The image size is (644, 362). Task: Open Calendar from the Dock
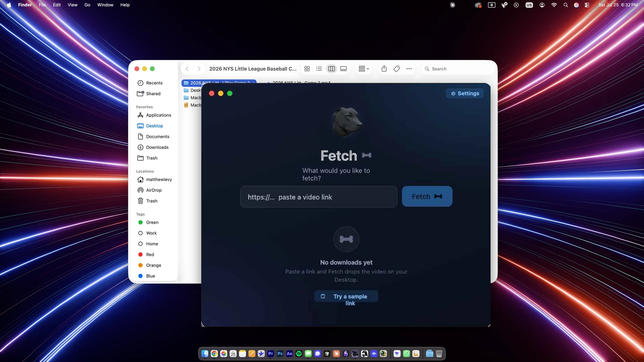coord(233,354)
